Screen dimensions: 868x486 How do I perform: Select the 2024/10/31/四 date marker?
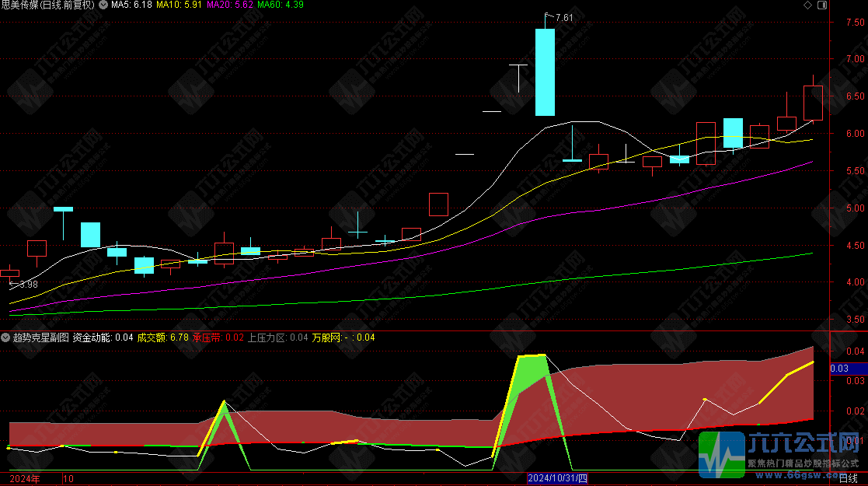coord(557,478)
